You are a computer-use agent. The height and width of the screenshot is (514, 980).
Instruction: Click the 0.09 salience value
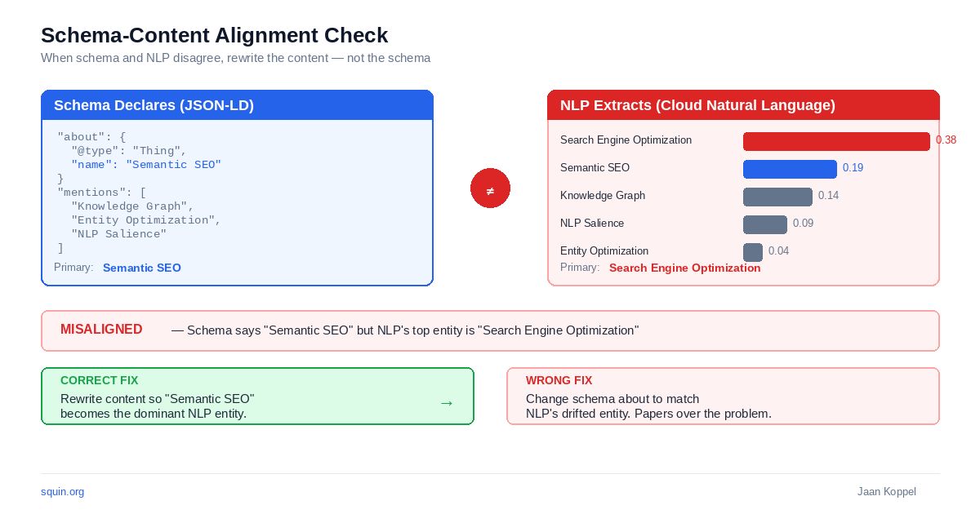pyautogui.click(x=803, y=224)
